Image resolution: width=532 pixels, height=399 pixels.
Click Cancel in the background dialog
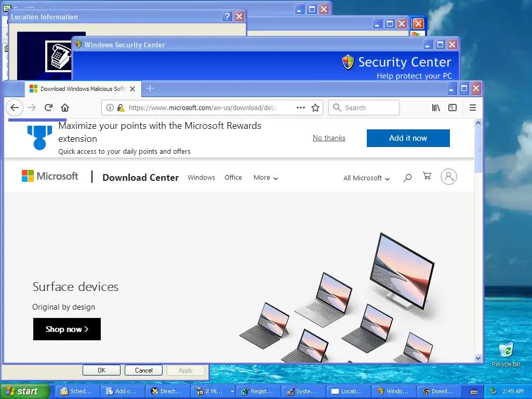coord(143,370)
